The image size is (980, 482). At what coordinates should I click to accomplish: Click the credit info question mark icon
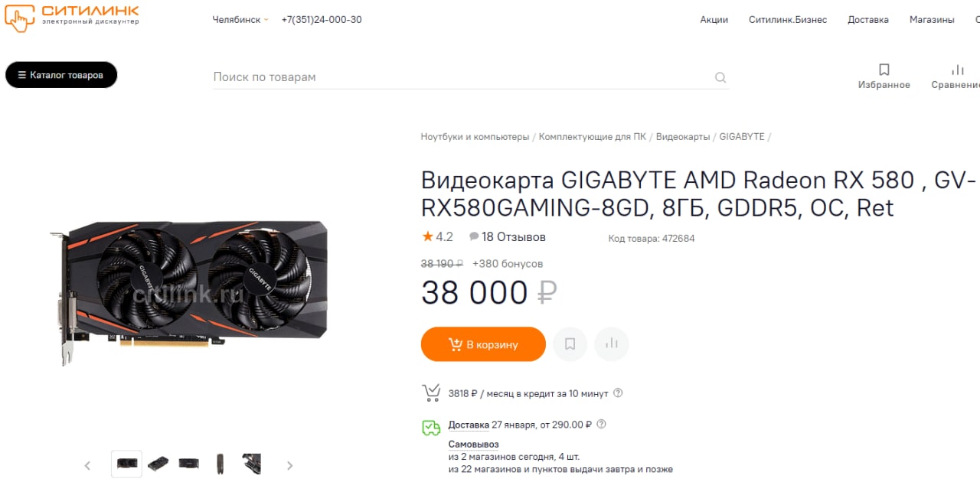(x=618, y=393)
